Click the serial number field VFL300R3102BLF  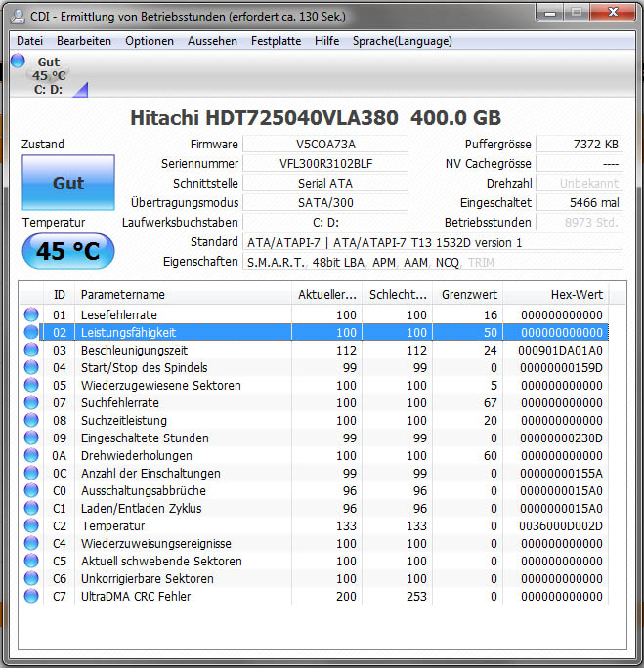325,164
